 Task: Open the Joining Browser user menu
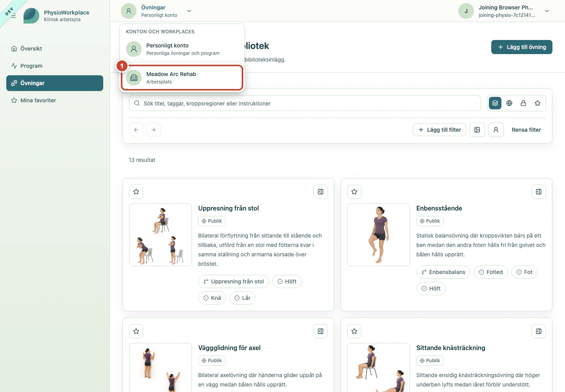[505, 11]
